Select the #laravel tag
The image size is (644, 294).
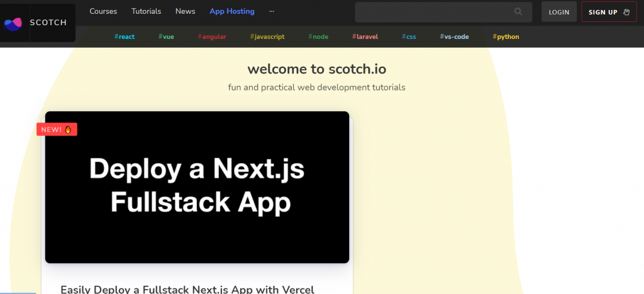click(x=365, y=36)
